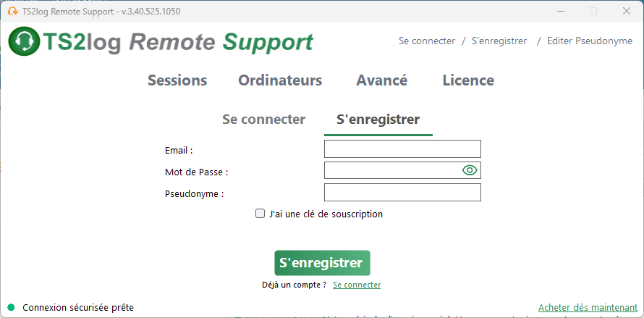Switch to the Ordinateurs tab
Screen dimensions: 644x318
coord(280,80)
